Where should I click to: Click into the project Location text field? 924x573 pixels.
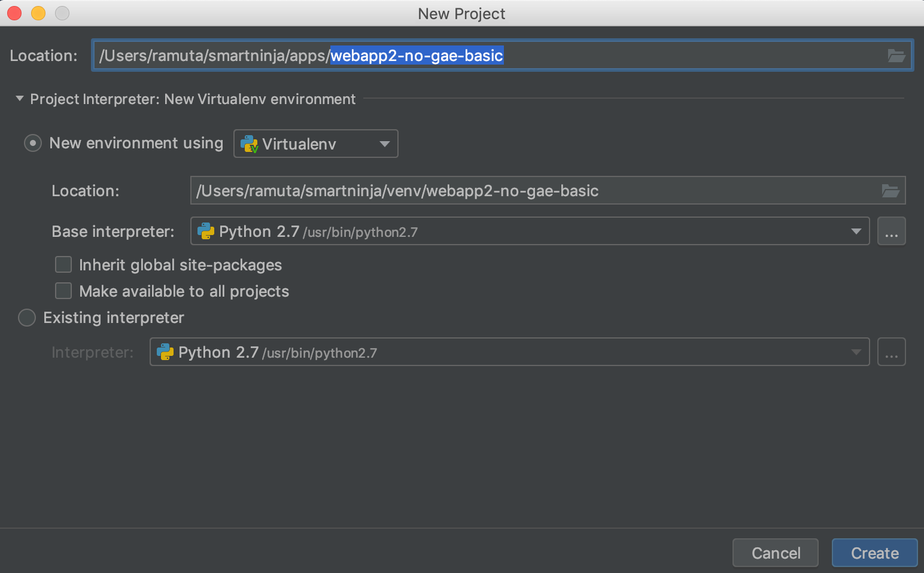502,56
